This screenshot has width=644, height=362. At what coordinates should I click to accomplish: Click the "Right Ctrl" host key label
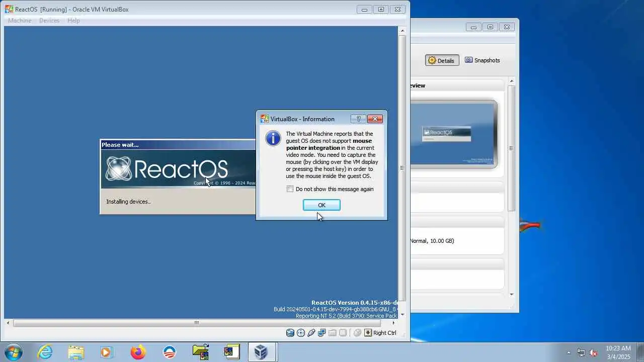coord(385,333)
